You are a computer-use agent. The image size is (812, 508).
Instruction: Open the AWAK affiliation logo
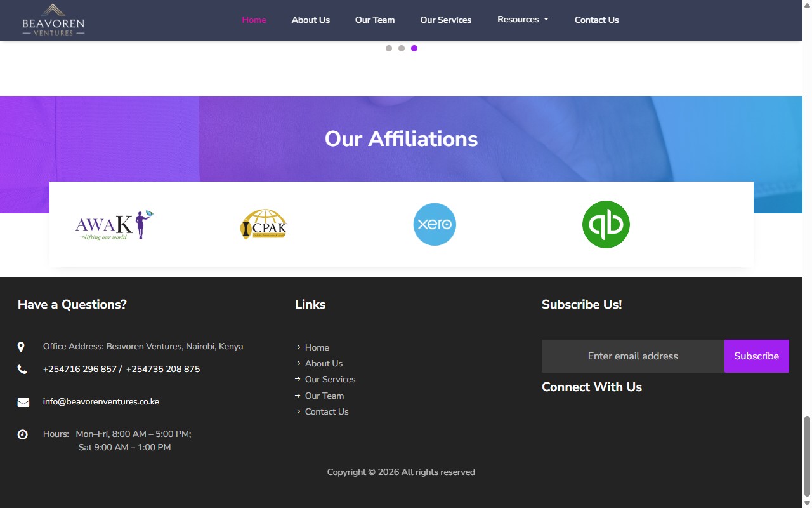coord(115,225)
